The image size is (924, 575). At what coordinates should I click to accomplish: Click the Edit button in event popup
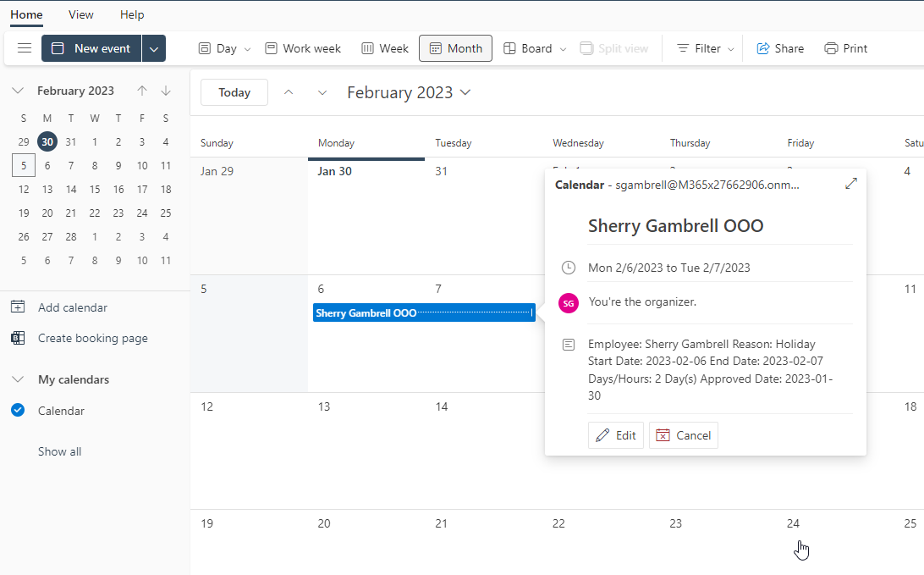[616, 435]
